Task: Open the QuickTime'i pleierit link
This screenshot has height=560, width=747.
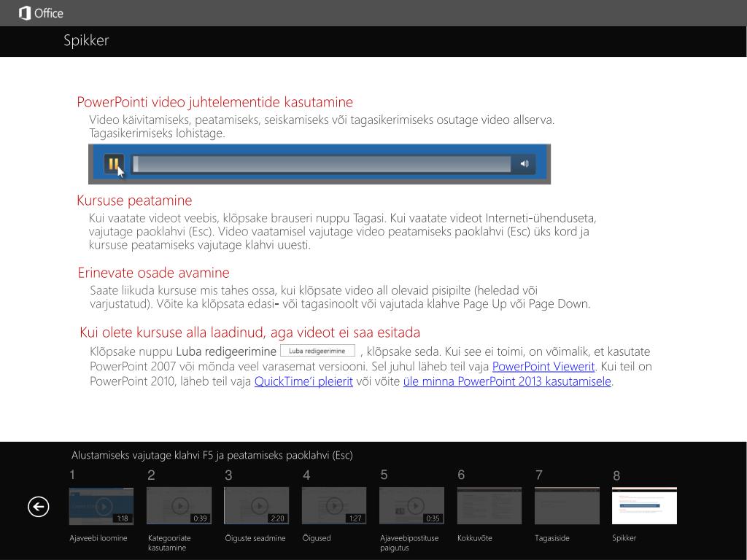Action: 303,381
